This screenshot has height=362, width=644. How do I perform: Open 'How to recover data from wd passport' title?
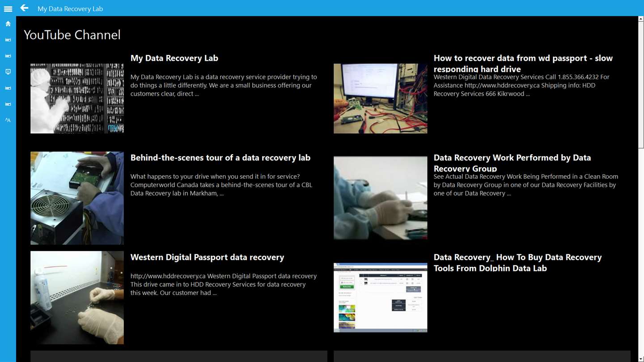(523, 63)
